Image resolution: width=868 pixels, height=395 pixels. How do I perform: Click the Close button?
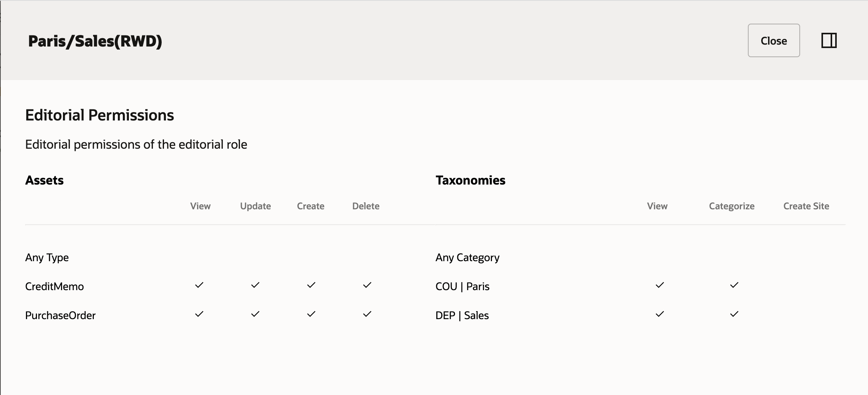click(x=773, y=40)
